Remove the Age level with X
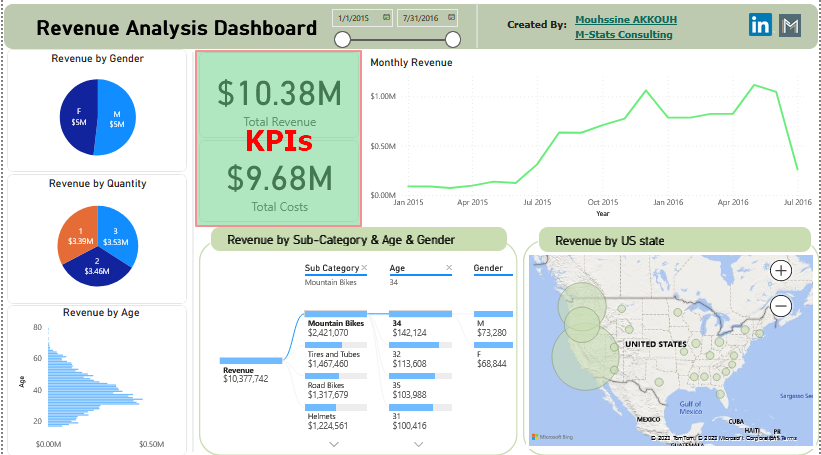821x455 pixels. pyautogui.click(x=449, y=268)
